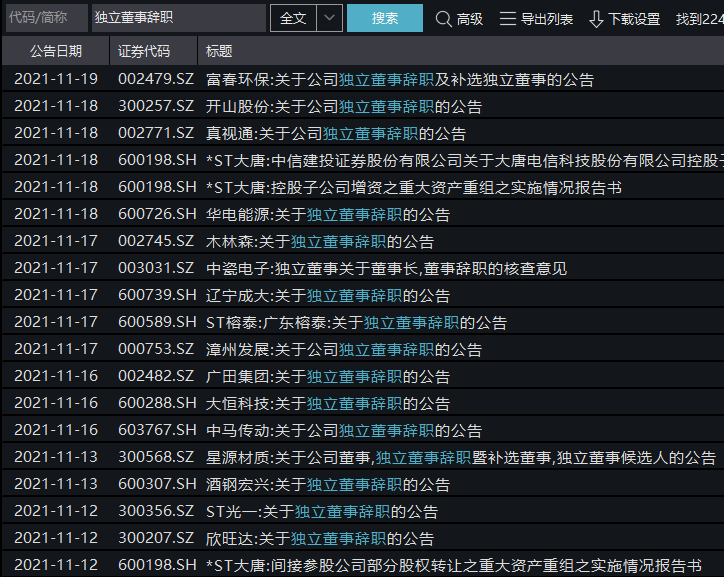The height and width of the screenshot is (577, 724).
Task: Open 广田集团 announcement title
Action: click(x=328, y=376)
